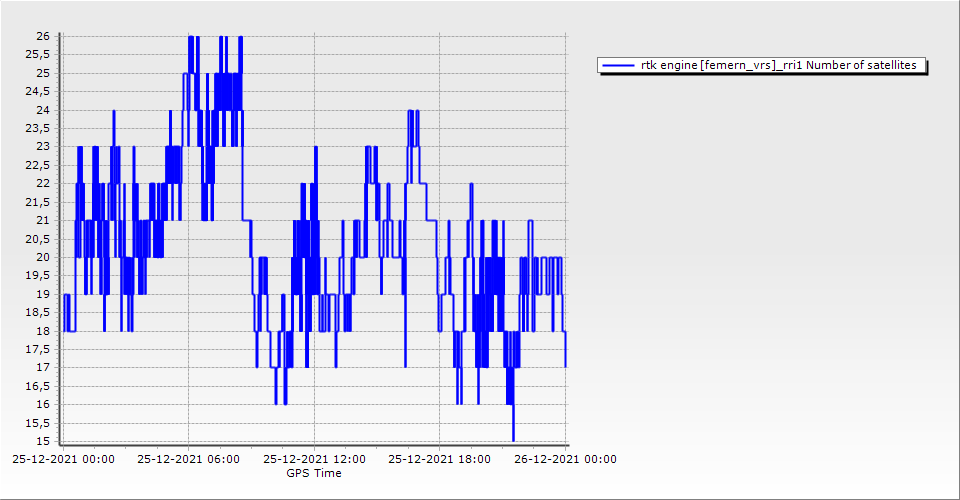This screenshot has height=500, width=960.
Task: Click the 23 tick label on vertical axis
Action: coord(43,147)
